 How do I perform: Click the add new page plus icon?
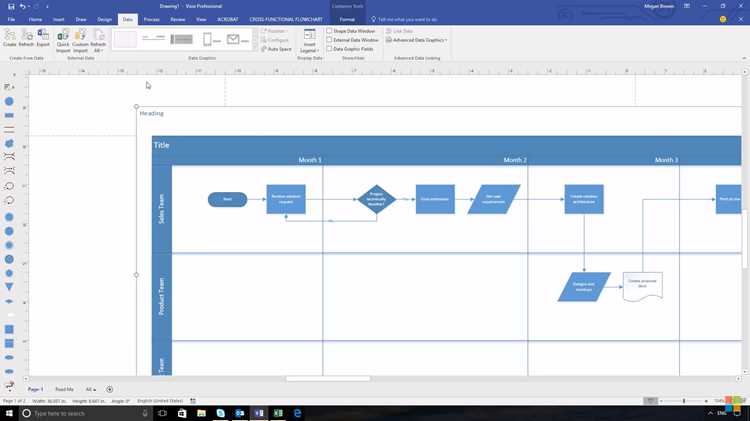[110, 389]
